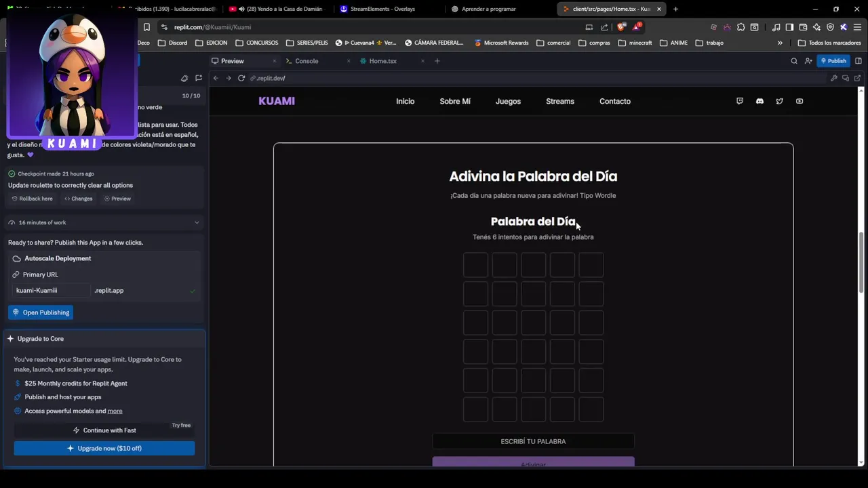Click Rollback here link

[x=32, y=199]
